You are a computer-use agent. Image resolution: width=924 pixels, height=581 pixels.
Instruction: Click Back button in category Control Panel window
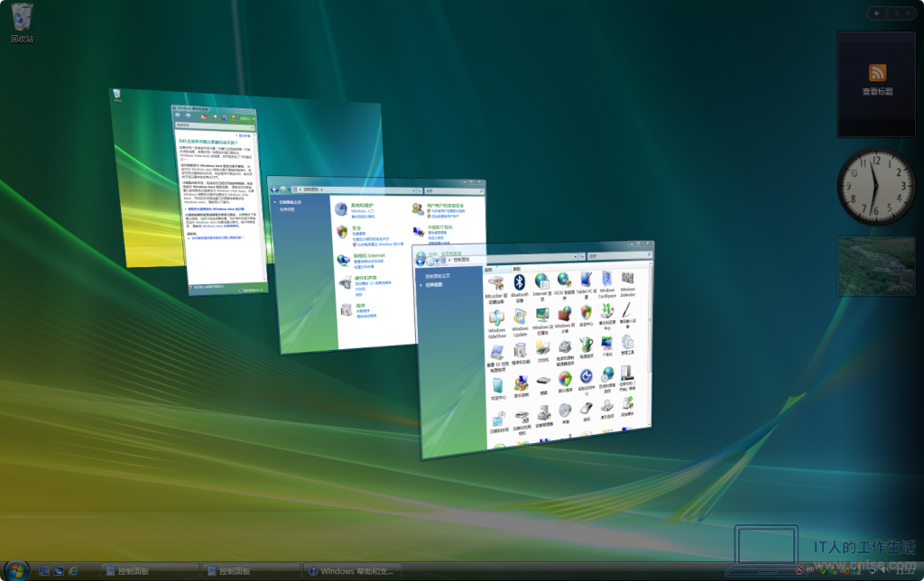(274, 189)
